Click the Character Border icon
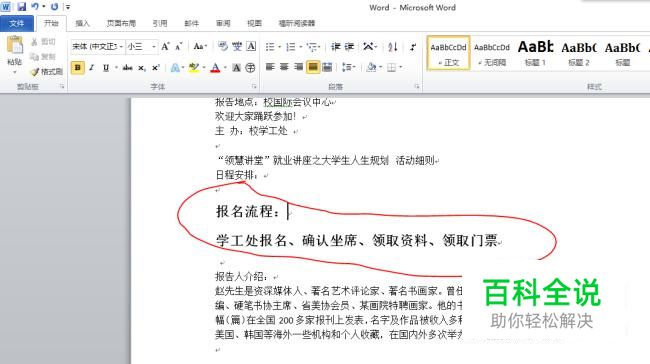 251,46
